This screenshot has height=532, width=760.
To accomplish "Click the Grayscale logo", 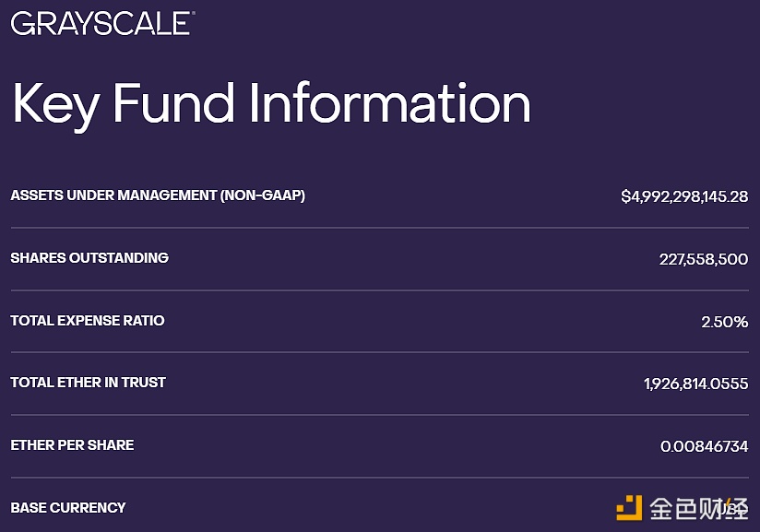I will tap(101, 23).
